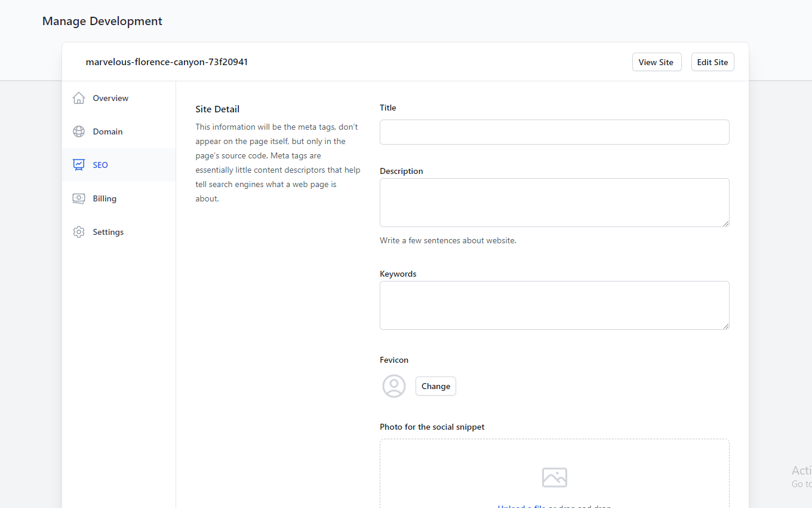Open the Overview text label in sidebar
Image resolution: width=812 pixels, height=508 pixels.
pyautogui.click(x=110, y=98)
